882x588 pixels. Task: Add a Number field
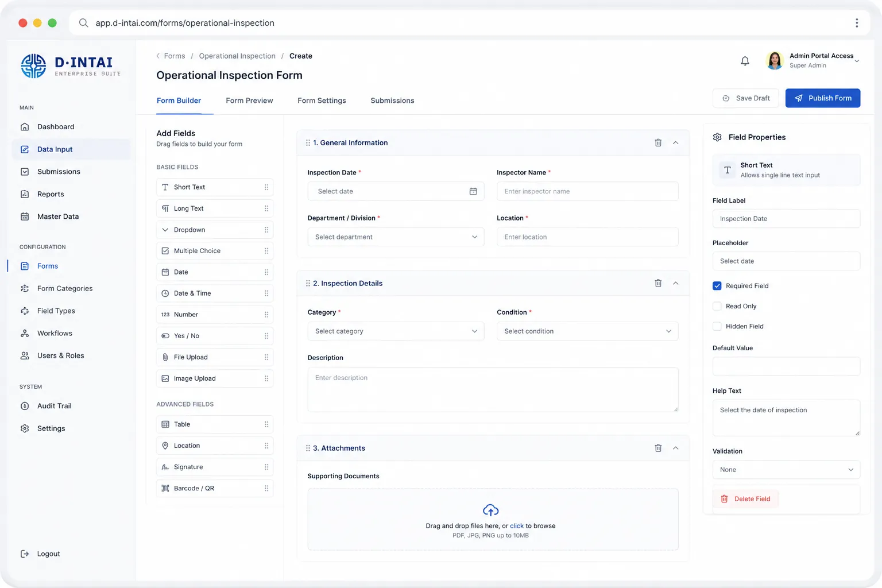[x=215, y=315]
